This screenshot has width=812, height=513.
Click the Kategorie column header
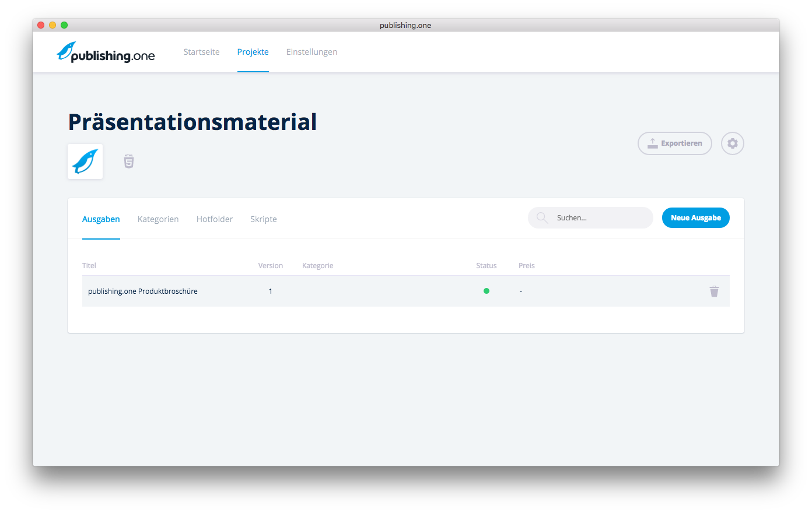point(318,266)
